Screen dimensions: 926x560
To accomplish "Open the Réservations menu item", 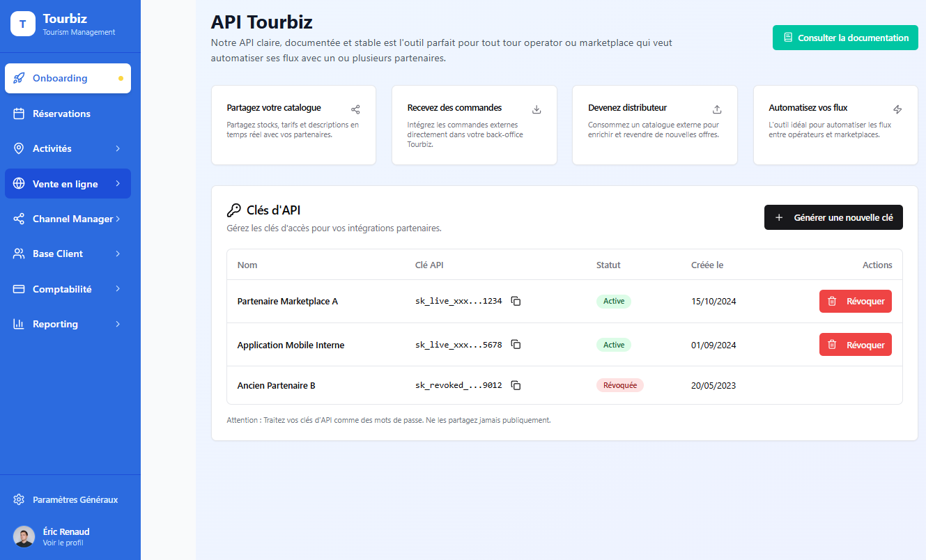I will (61, 114).
